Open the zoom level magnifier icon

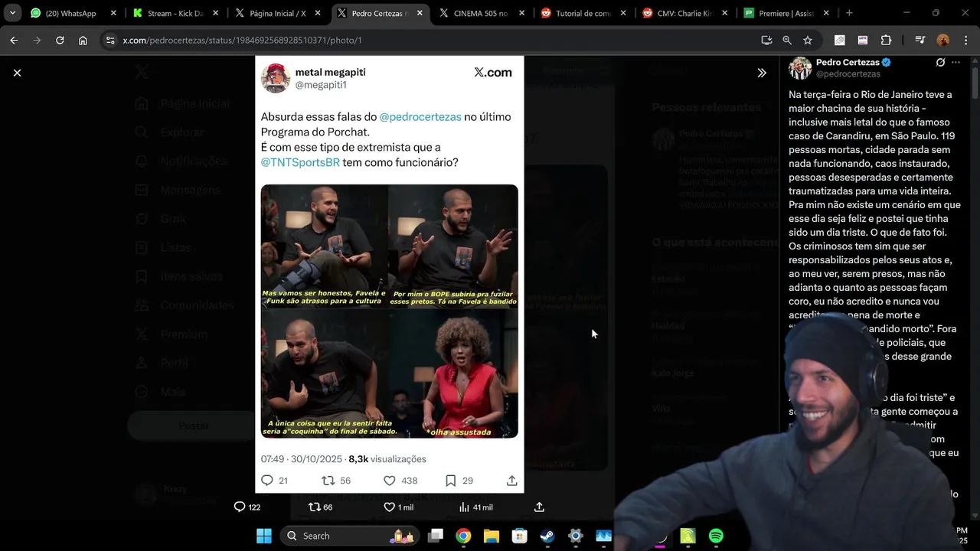(787, 41)
